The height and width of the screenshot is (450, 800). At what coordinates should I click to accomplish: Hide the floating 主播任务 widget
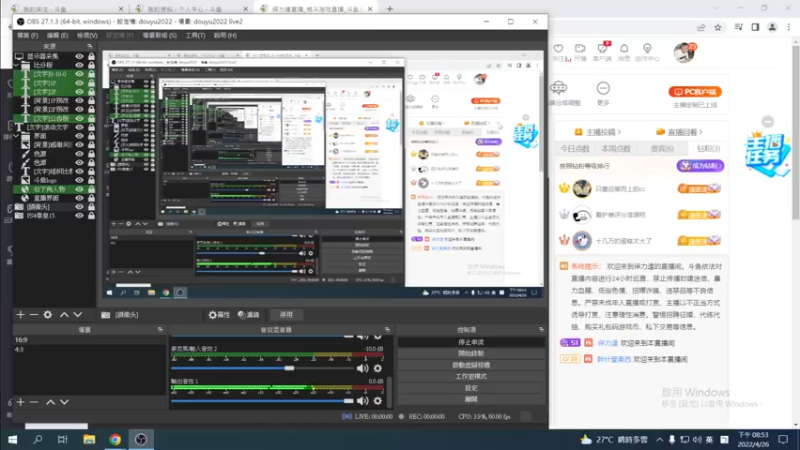point(767,121)
